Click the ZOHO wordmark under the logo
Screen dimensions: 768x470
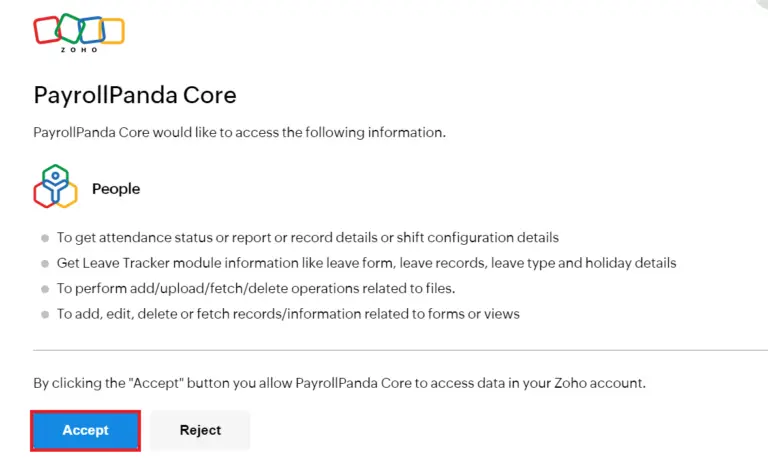coord(79,49)
